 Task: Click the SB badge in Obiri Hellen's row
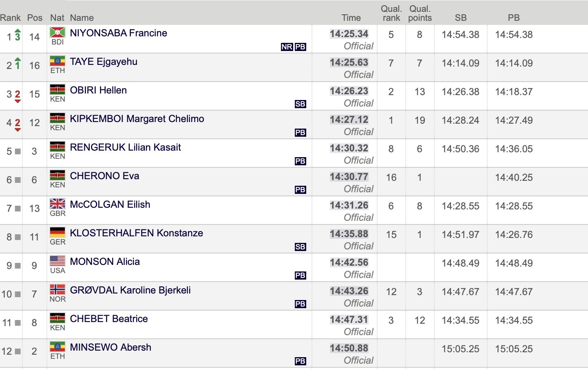pyautogui.click(x=300, y=104)
